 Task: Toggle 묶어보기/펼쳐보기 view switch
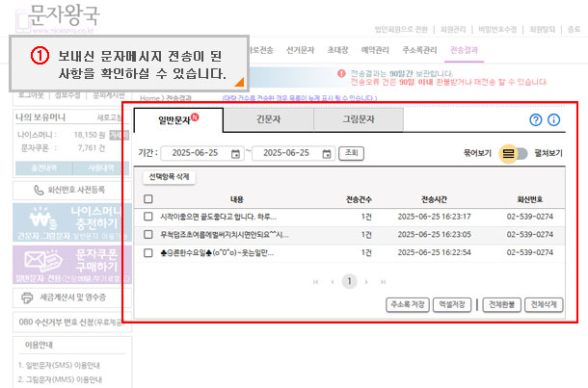pos(513,153)
